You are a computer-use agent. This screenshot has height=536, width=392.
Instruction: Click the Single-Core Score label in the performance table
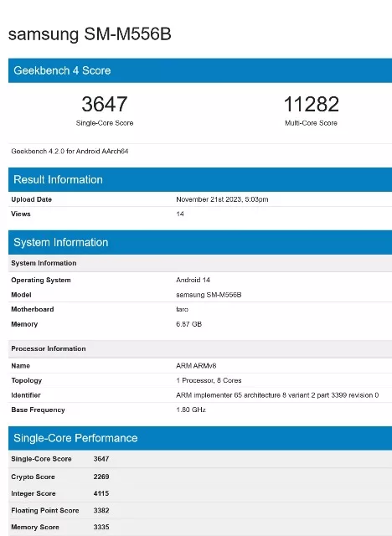tap(41, 459)
